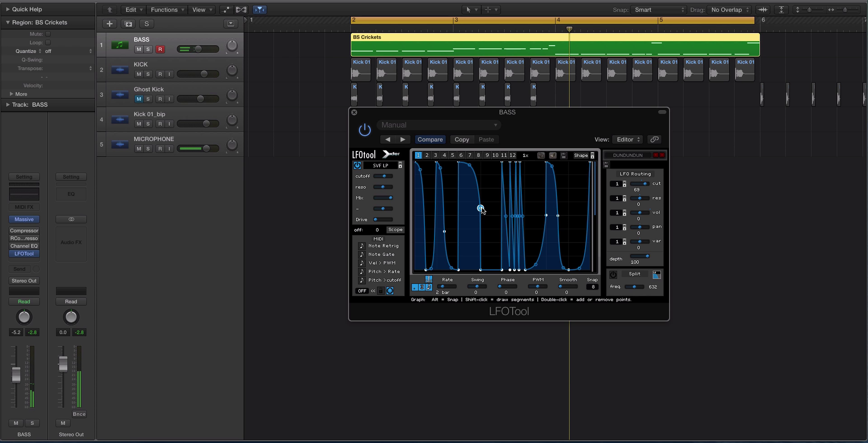Click the Split power icon
The image size is (868, 443).
click(613, 274)
